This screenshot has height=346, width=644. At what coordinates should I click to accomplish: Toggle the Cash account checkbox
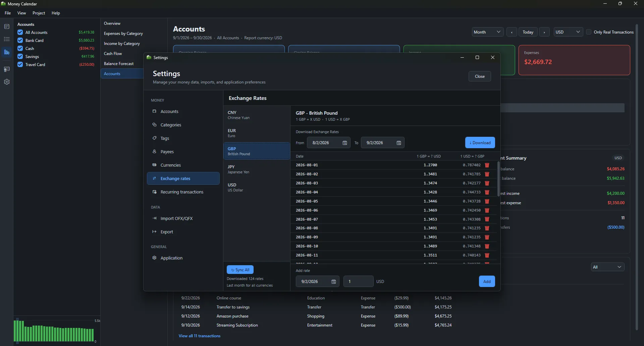click(x=20, y=48)
